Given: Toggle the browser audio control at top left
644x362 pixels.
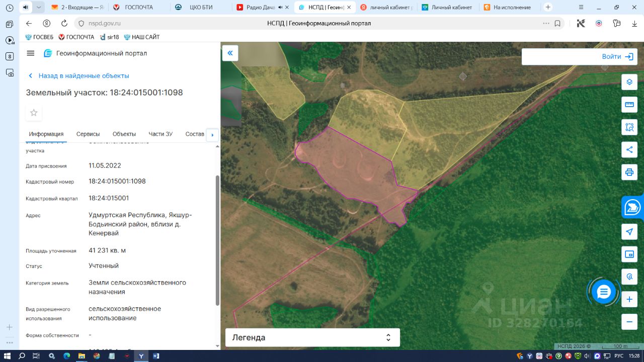Looking at the screenshot, I should (x=26, y=7).
